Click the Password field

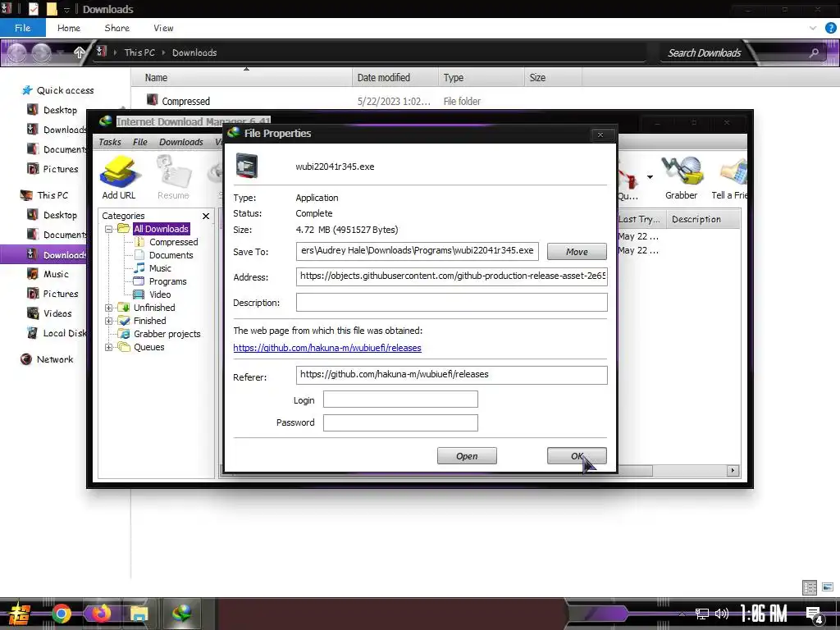point(400,422)
